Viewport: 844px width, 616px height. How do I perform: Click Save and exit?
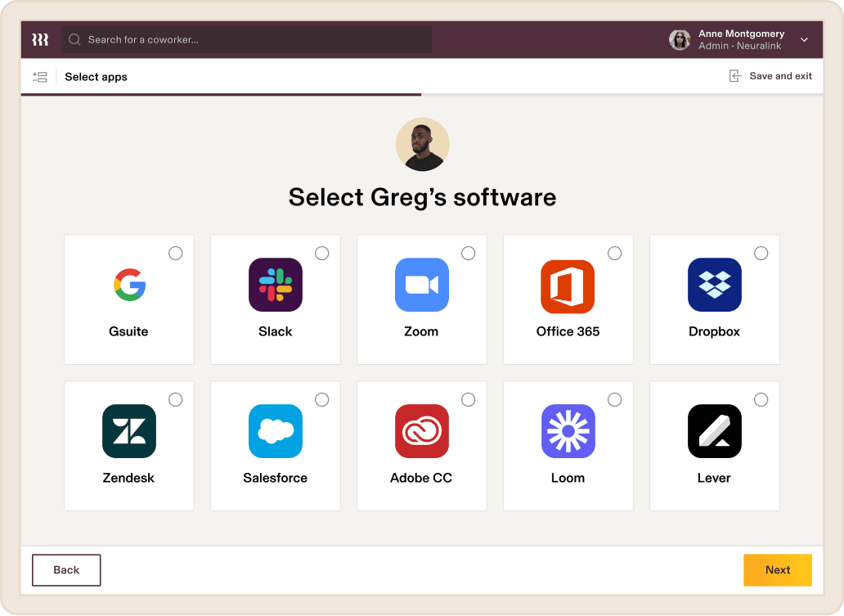(770, 75)
